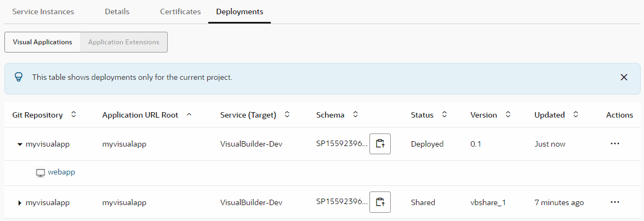Screen dimensions: 644x221
Task: Click the webapp monitor icon
Action: point(40,172)
